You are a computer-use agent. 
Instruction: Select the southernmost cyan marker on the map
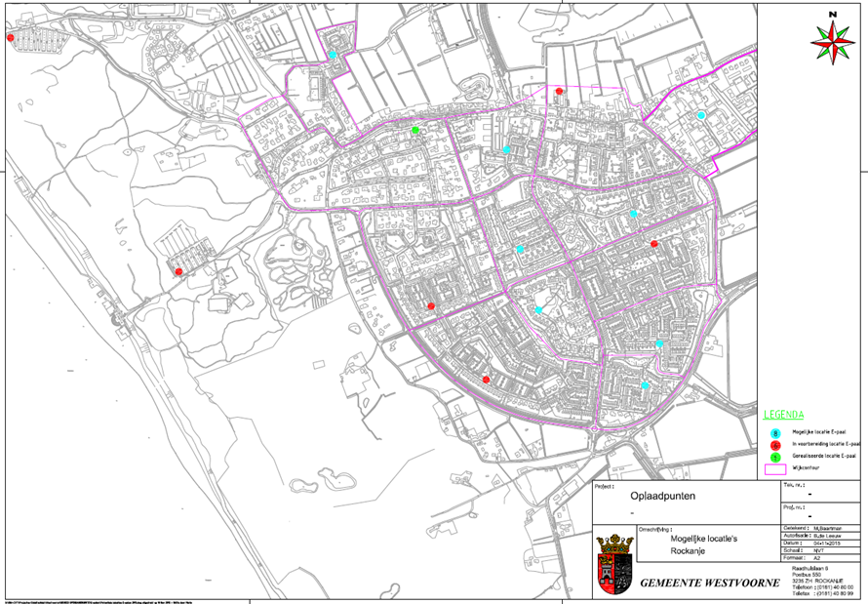645,385
